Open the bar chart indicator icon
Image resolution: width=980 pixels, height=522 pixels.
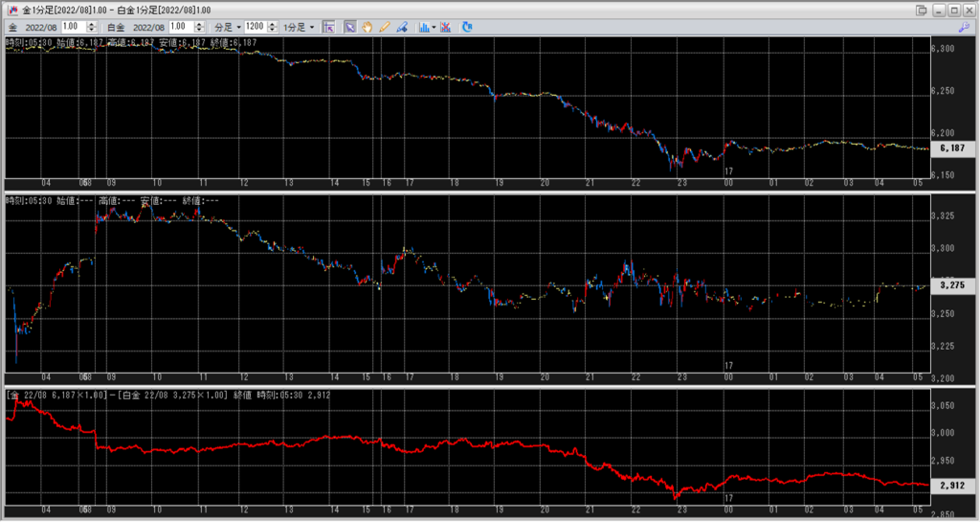pos(423,27)
